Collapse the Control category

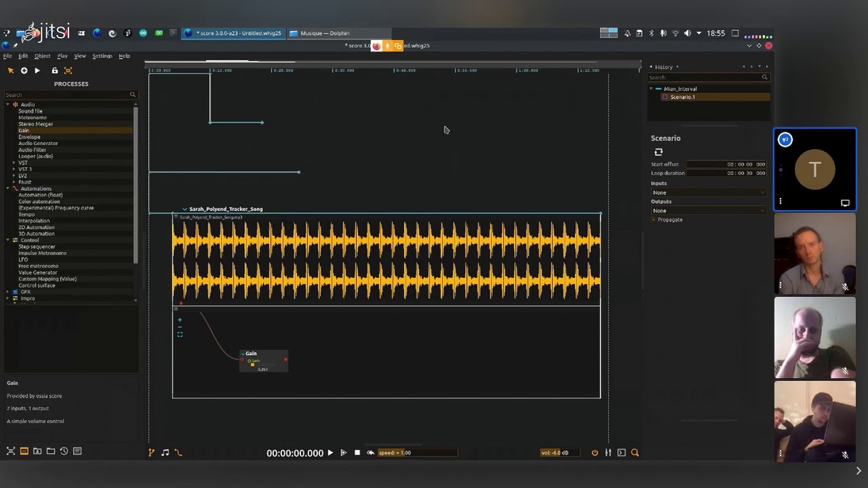(x=8, y=240)
